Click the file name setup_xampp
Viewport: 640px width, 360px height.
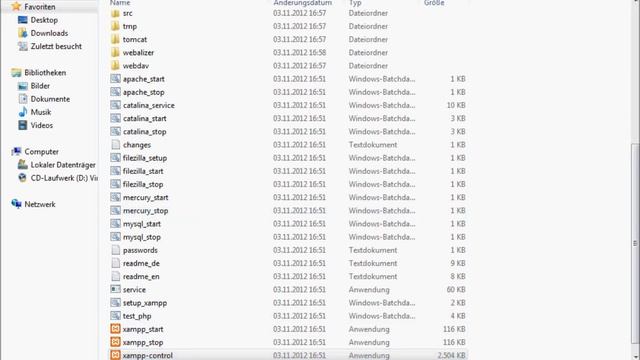[x=145, y=303]
